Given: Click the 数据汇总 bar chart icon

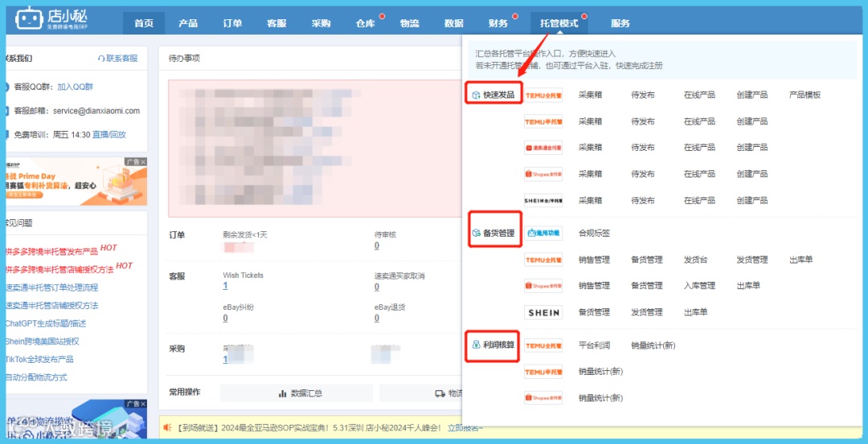Looking at the screenshot, I should [282, 393].
